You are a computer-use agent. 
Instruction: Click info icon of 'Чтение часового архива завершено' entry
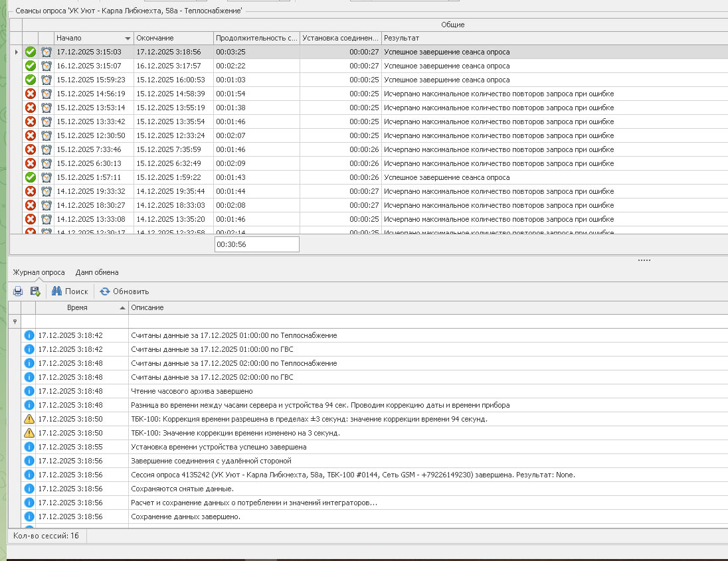point(29,391)
